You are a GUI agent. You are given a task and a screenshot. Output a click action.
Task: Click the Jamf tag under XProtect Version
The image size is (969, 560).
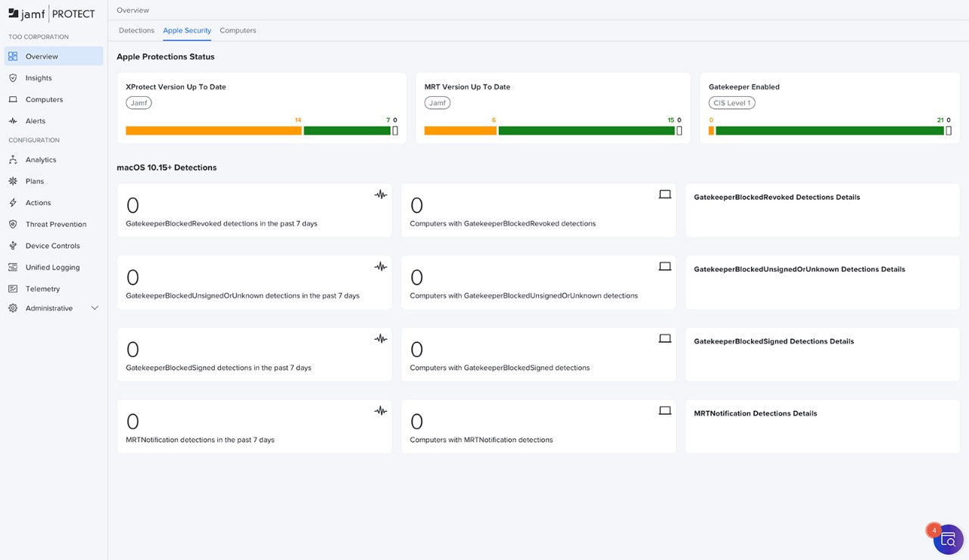[139, 103]
